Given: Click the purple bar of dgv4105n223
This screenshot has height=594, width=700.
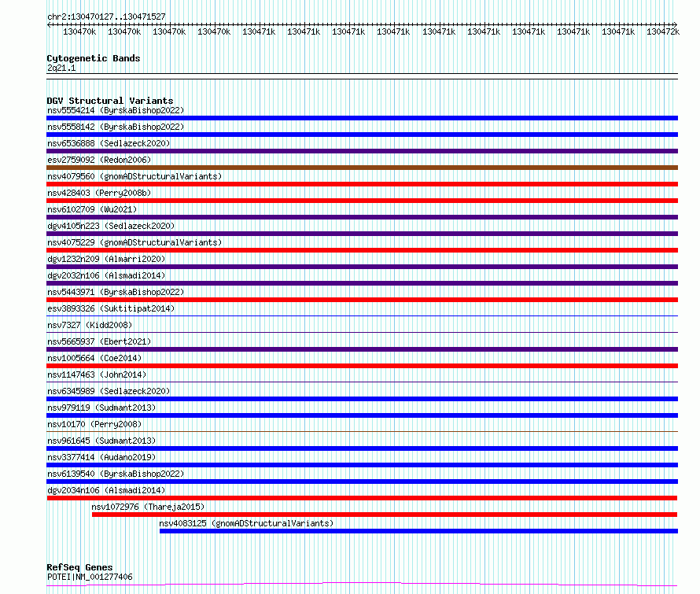Looking at the screenshot, I should pos(362,234).
